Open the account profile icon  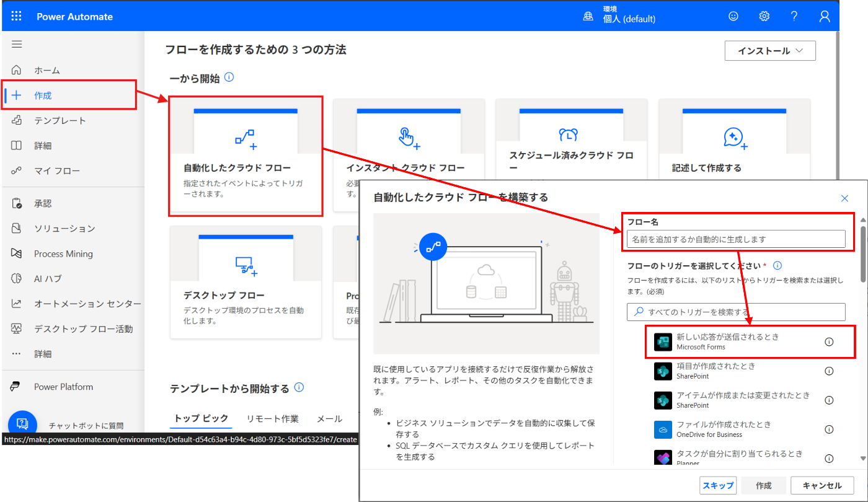tap(825, 17)
